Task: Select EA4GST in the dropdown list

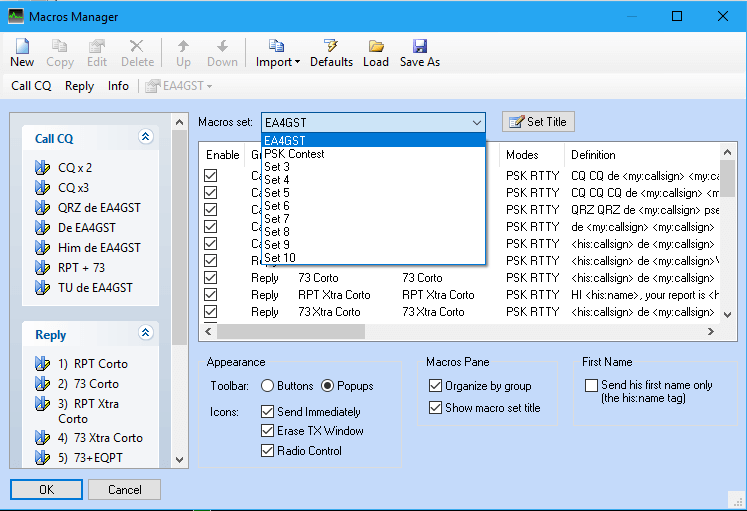Action: pos(374,140)
